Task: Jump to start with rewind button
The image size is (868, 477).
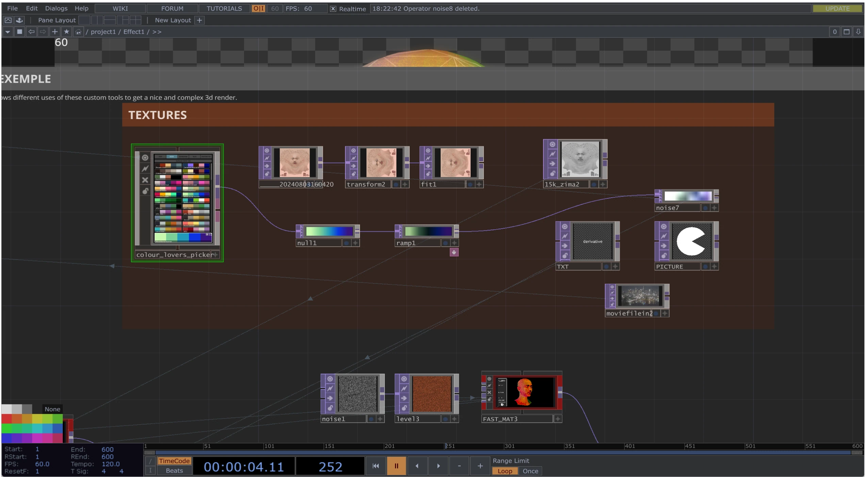Action: click(x=376, y=466)
